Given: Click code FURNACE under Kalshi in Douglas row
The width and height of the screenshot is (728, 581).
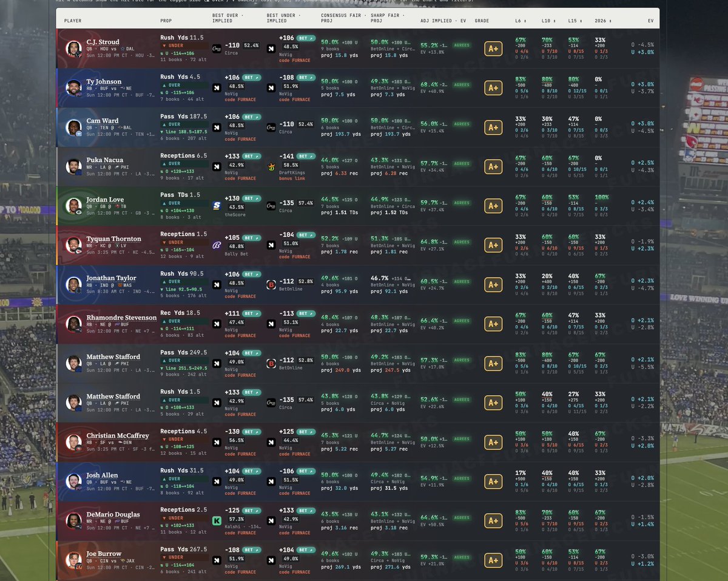Looking at the screenshot, I should pyautogui.click(x=240, y=532).
